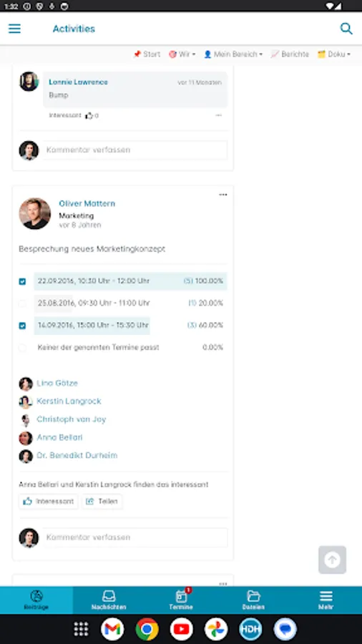Open Google Photos from the dock
This screenshot has width=362, height=644.
click(x=216, y=629)
